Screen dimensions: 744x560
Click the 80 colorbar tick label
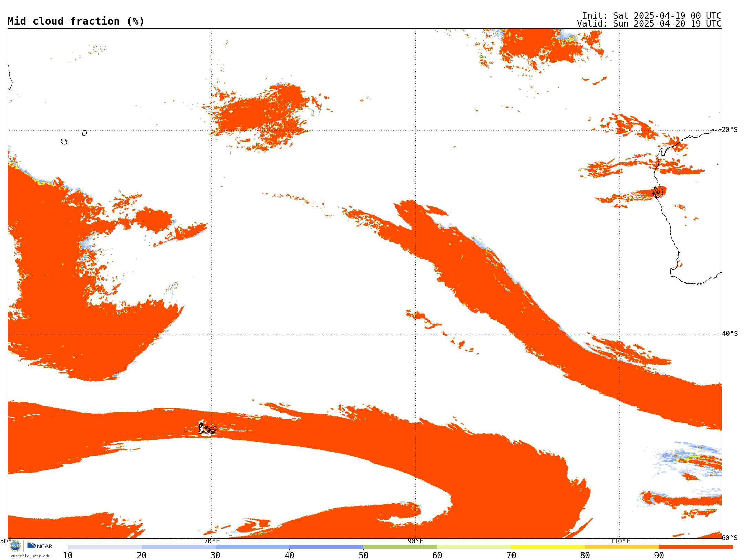[585, 556]
